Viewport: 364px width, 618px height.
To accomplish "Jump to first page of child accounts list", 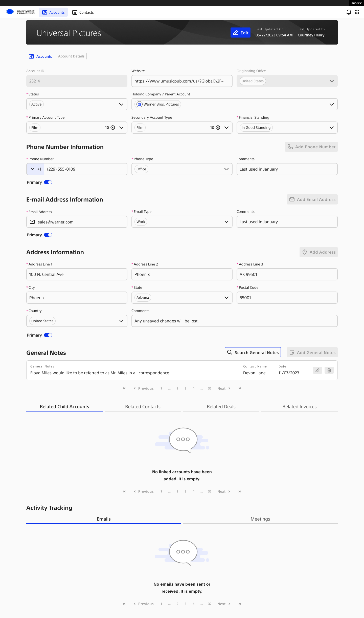I will pos(124,491).
